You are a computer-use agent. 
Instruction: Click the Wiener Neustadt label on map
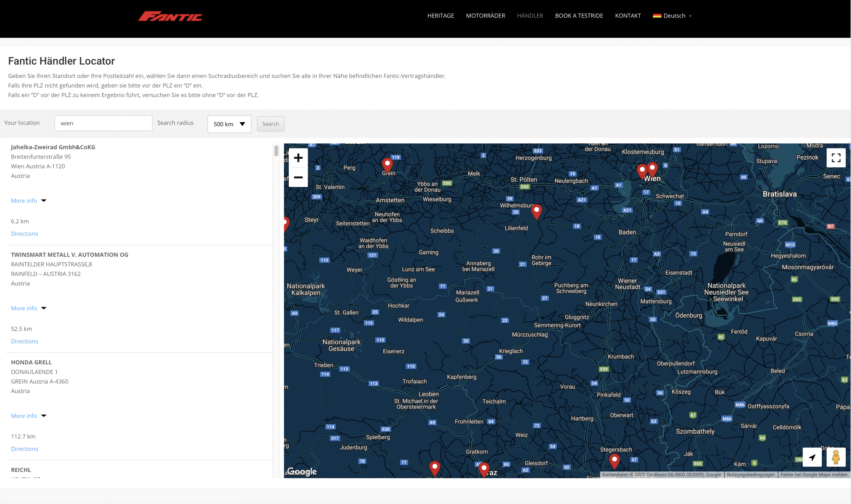tap(627, 284)
